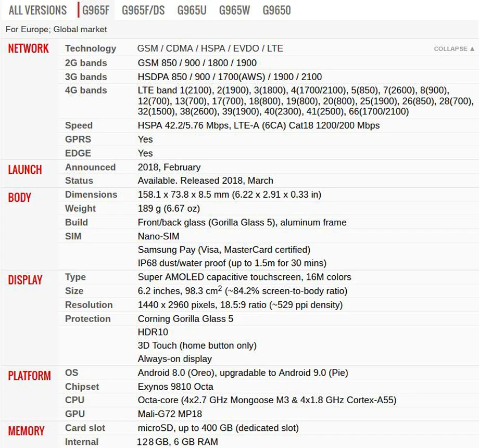The height and width of the screenshot is (448, 479).
Task: Open the Chipset label link
Action: pyautogui.click(x=82, y=387)
